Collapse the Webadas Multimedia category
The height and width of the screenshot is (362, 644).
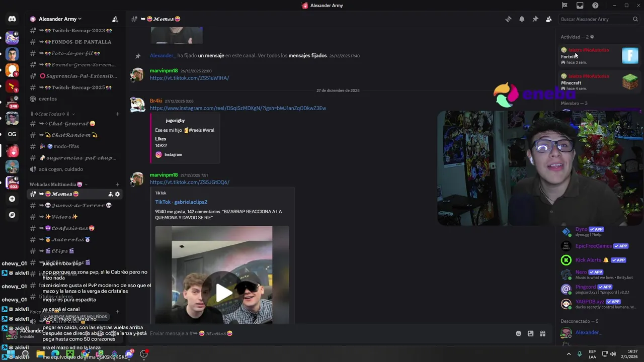(58, 185)
